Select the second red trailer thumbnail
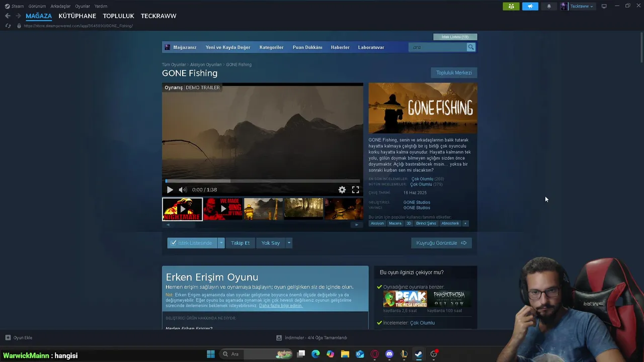The width and height of the screenshot is (644, 362). (223, 209)
